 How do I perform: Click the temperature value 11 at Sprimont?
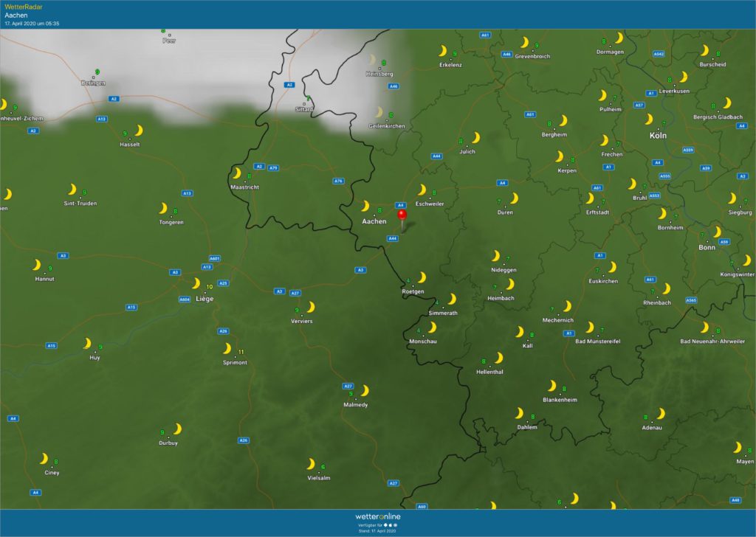(x=241, y=352)
